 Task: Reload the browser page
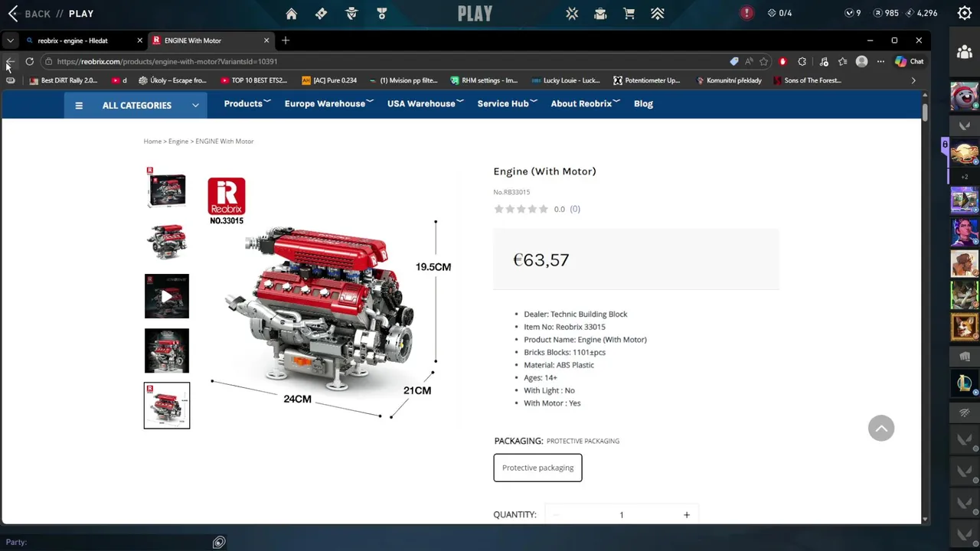pos(29,61)
